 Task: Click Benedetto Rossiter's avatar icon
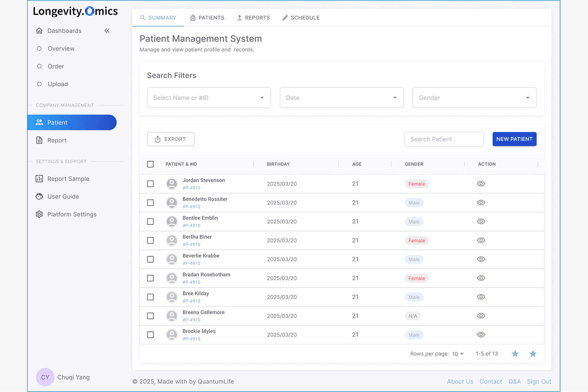(172, 202)
